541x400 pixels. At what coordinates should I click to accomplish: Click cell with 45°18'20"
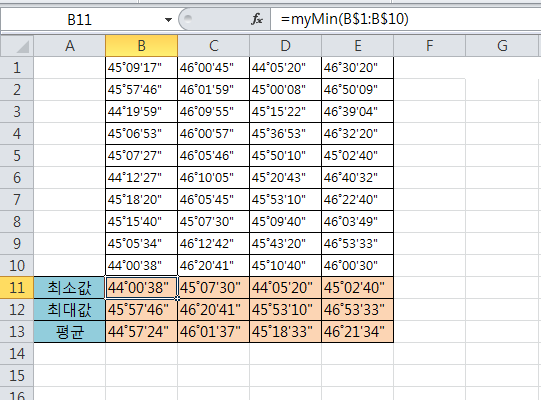point(141,199)
